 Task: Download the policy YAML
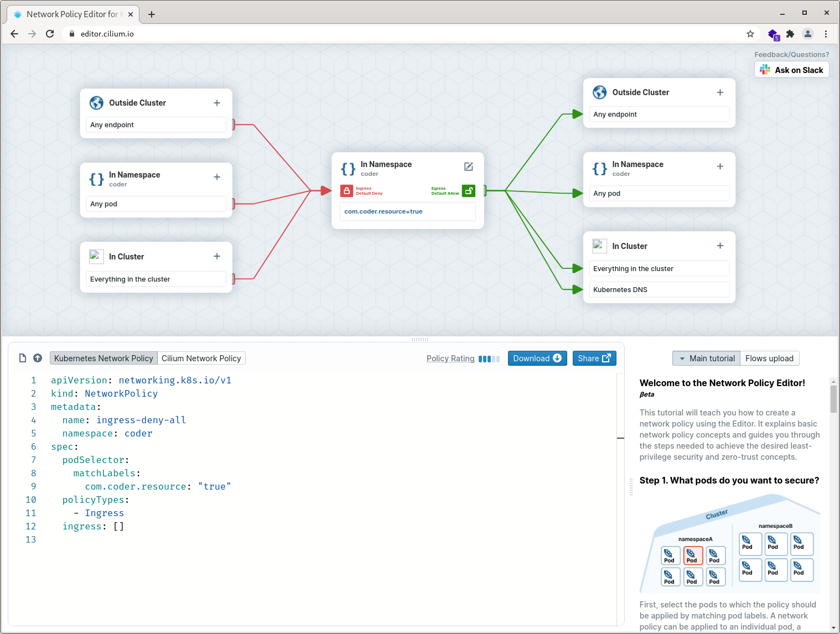tap(537, 358)
